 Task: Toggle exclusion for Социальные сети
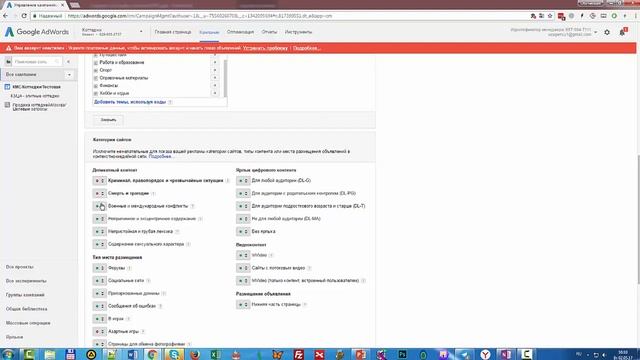[x=99, y=281]
